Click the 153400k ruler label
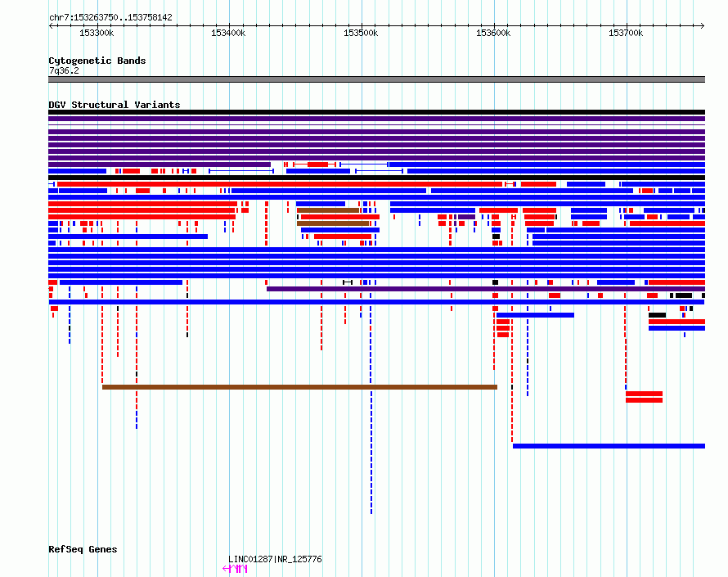The width and height of the screenshot is (728, 577). pos(228,33)
